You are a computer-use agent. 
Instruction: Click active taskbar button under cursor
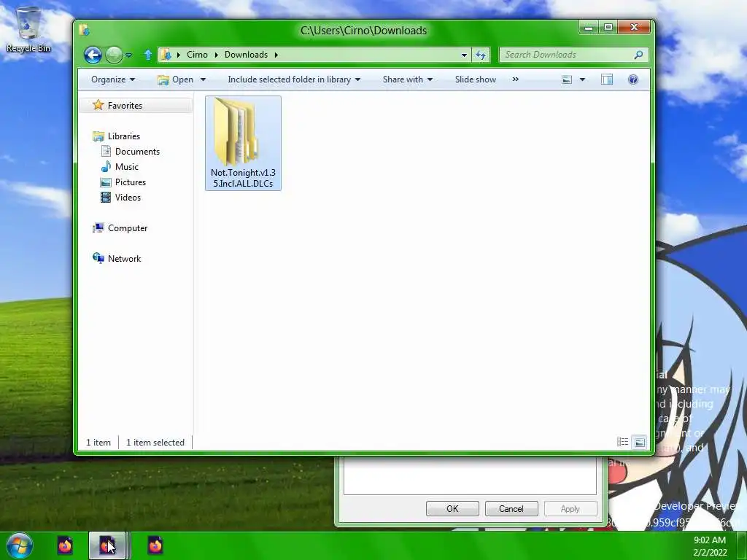pos(107,545)
